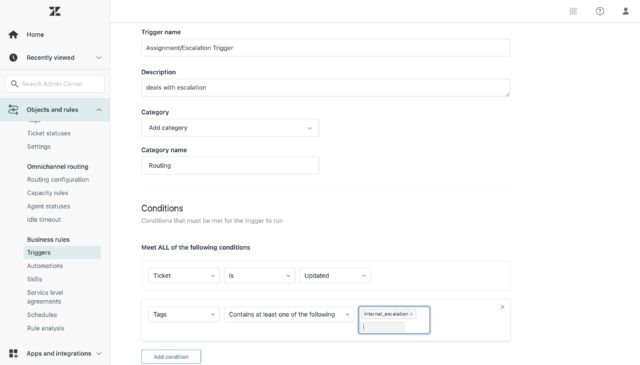Image resolution: width=640 pixels, height=365 pixels.
Task: Open the user profile icon
Action: point(625,11)
